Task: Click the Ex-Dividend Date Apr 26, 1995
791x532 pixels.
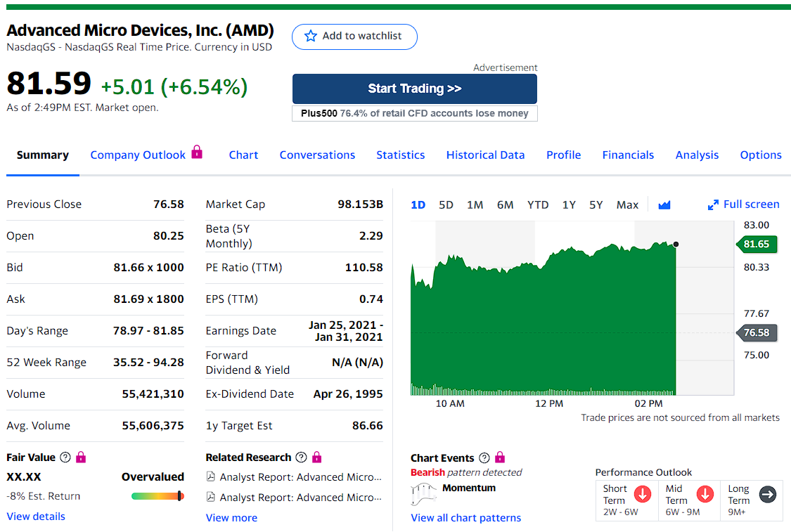Action: (348, 394)
